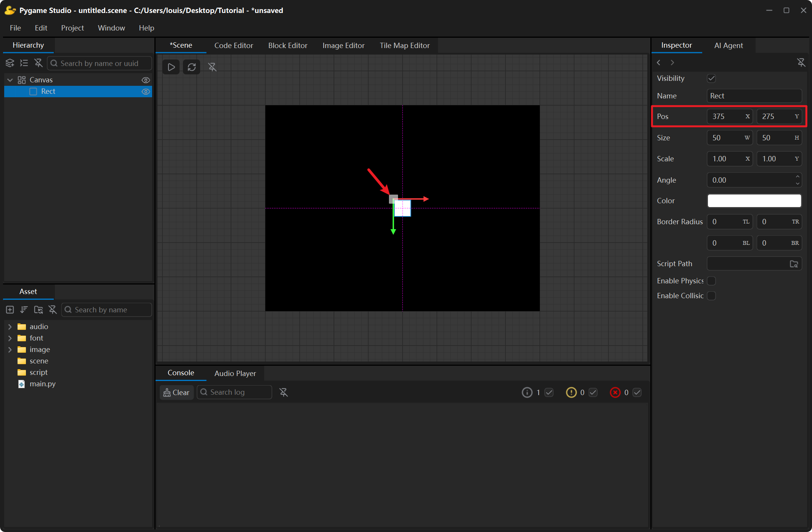Image resolution: width=812 pixels, height=532 pixels.
Task: Click the unpin icon in Hierarchy toolbar
Action: click(39, 63)
